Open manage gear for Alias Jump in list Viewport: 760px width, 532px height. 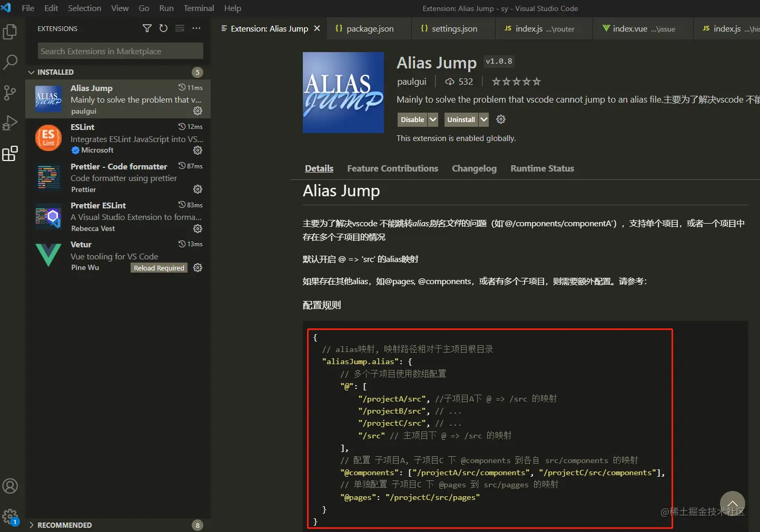(x=198, y=111)
